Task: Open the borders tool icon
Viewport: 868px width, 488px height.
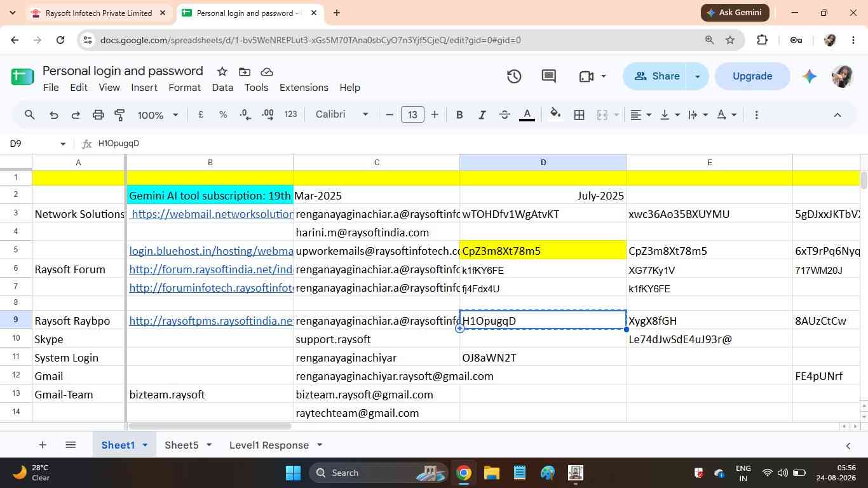Action: click(580, 115)
